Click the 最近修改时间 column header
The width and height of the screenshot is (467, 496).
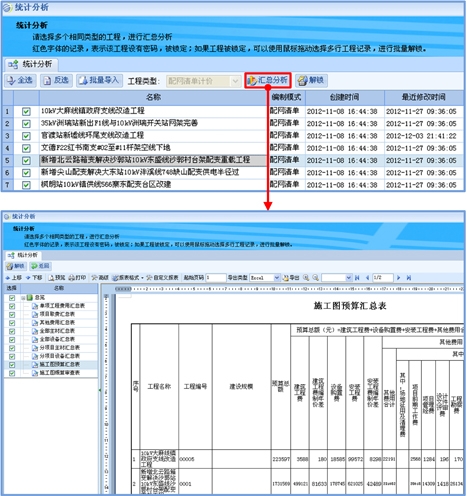pyautogui.click(x=423, y=97)
